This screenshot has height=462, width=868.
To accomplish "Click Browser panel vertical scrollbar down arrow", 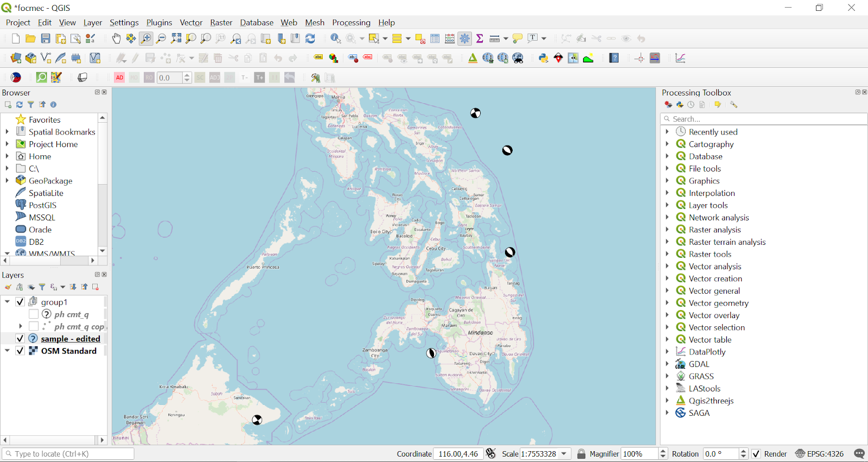I will click(103, 251).
